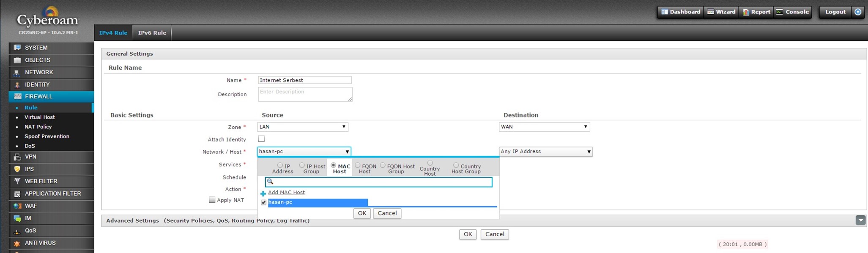Select the FQDN Host Group radio button
The height and width of the screenshot is (253, 868).
coord(383,165)
